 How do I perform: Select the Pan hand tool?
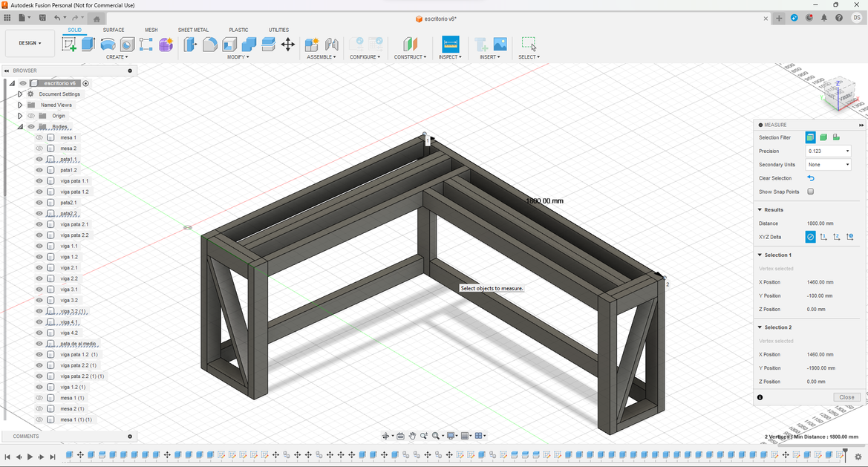point(412,436)
